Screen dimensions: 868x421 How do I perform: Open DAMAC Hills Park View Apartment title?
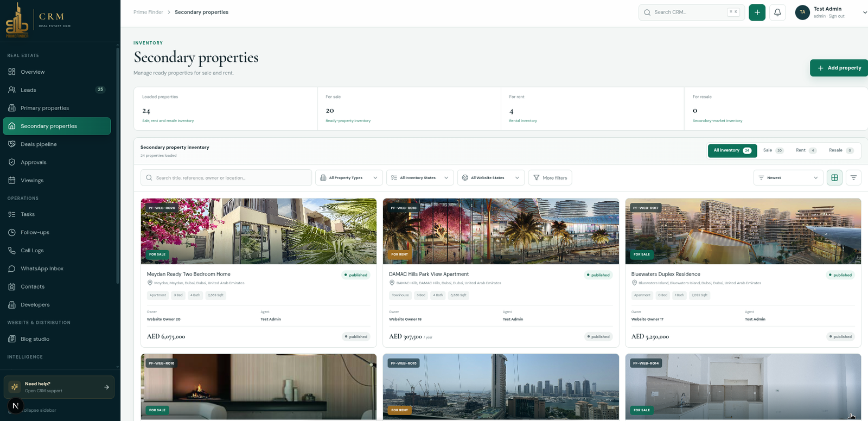429,274
